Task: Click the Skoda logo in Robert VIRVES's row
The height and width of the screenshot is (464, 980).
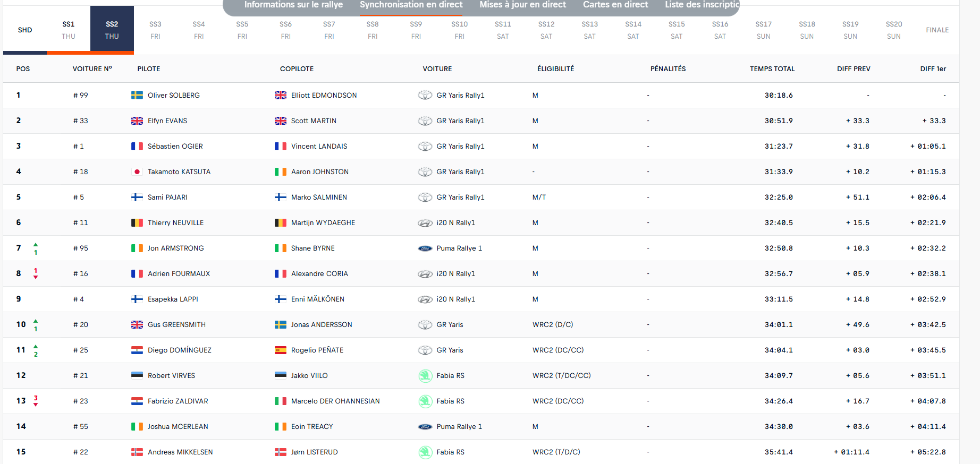Action: (425, 375)
